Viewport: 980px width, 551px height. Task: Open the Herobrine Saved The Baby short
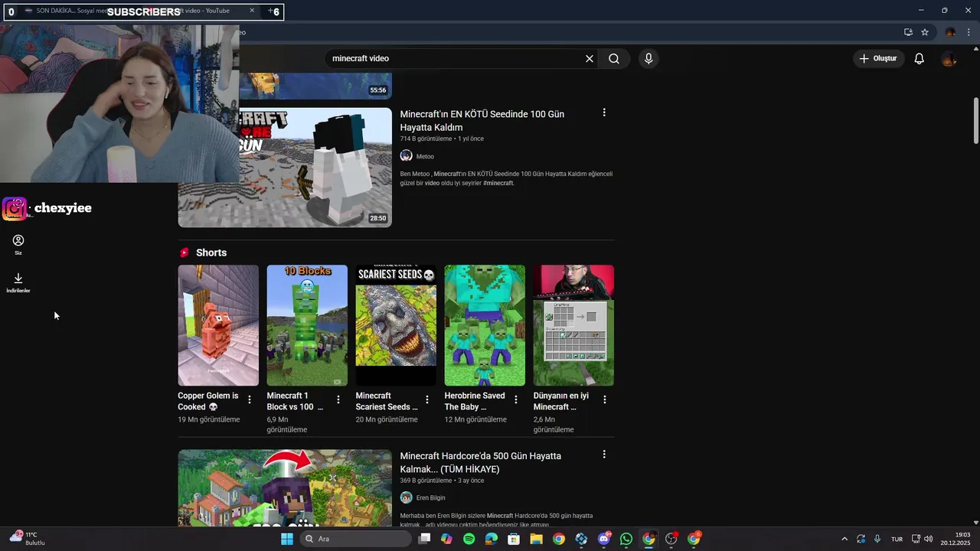(x=485, y=325)
